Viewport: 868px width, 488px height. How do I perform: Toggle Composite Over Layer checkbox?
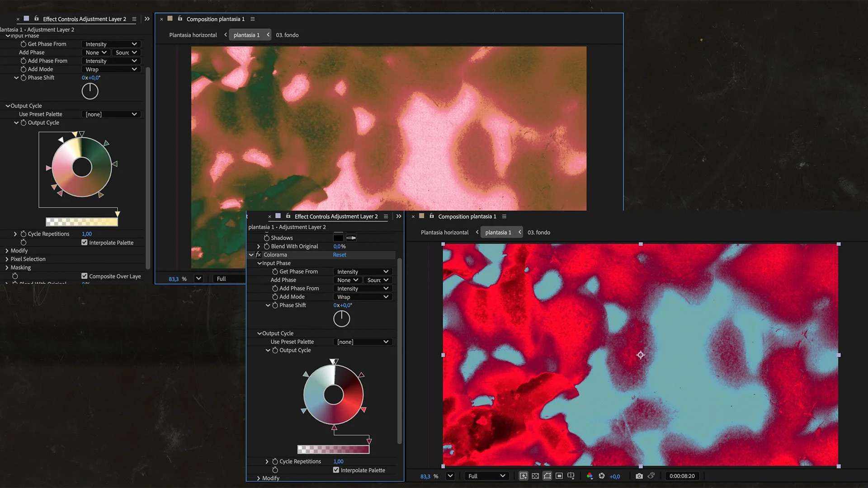click(85, 276)
